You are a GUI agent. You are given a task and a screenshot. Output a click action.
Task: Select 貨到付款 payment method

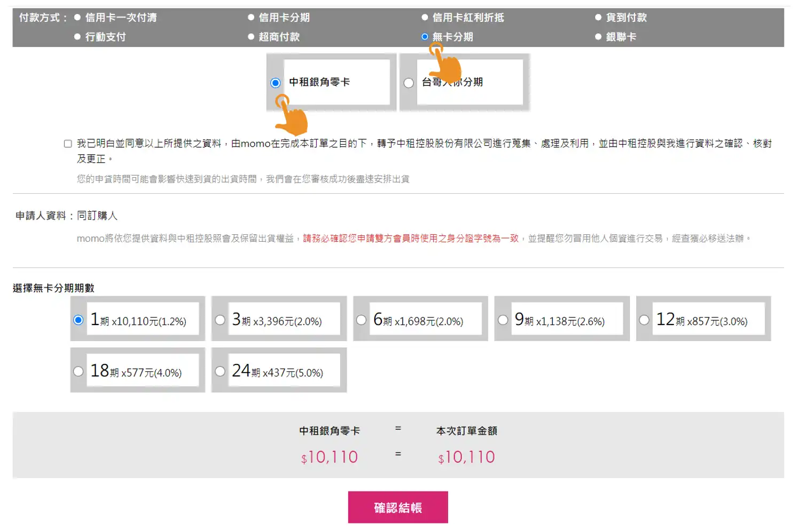point(598,18)
